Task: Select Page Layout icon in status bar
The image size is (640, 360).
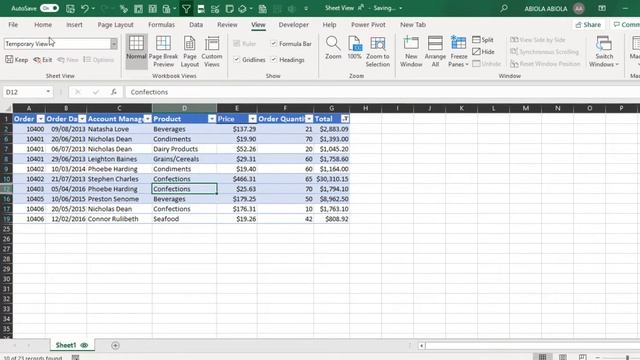Action: coord(562,357)
